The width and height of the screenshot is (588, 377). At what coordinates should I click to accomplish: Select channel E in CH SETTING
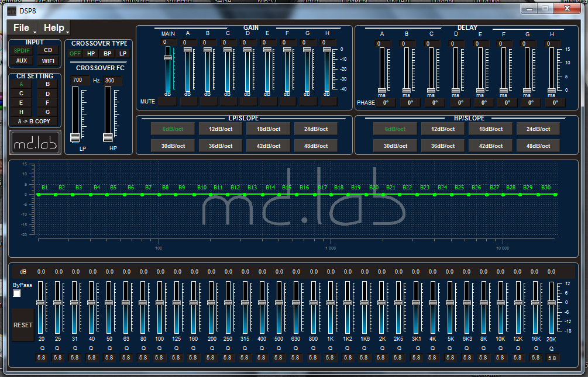pyautogui.click(x=22, y=103)
